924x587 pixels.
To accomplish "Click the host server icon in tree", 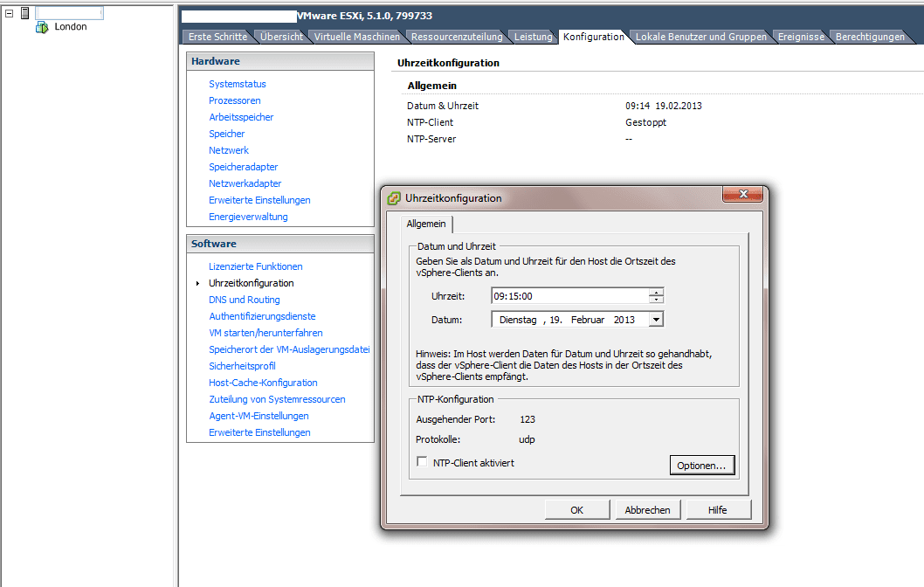I will pyautogui.click(x=24, y=13).
